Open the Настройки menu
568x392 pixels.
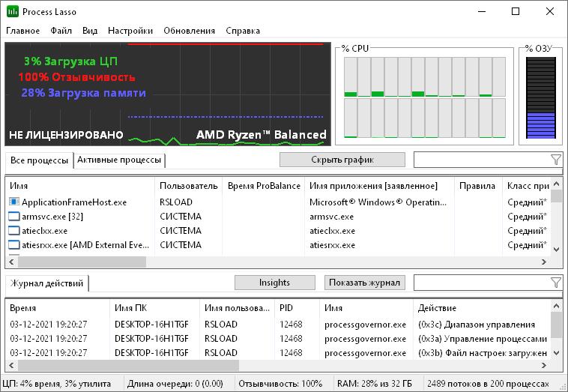[x=130, y=31]
